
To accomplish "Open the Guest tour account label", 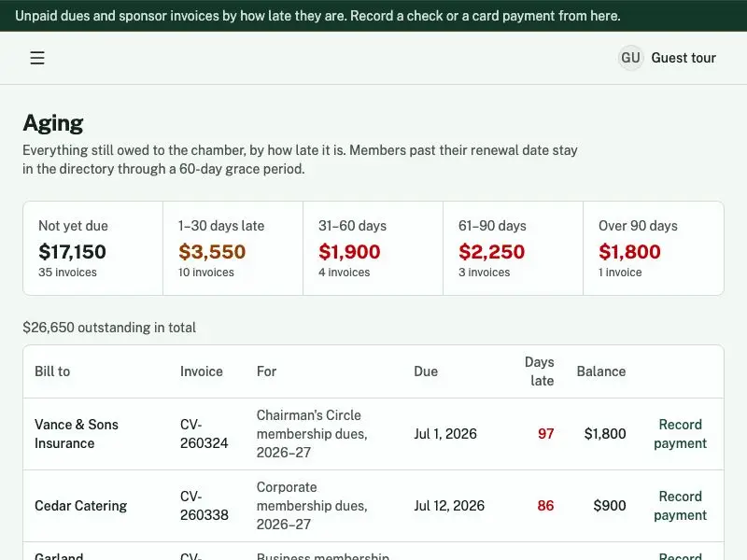I will (x=684, y=58).
